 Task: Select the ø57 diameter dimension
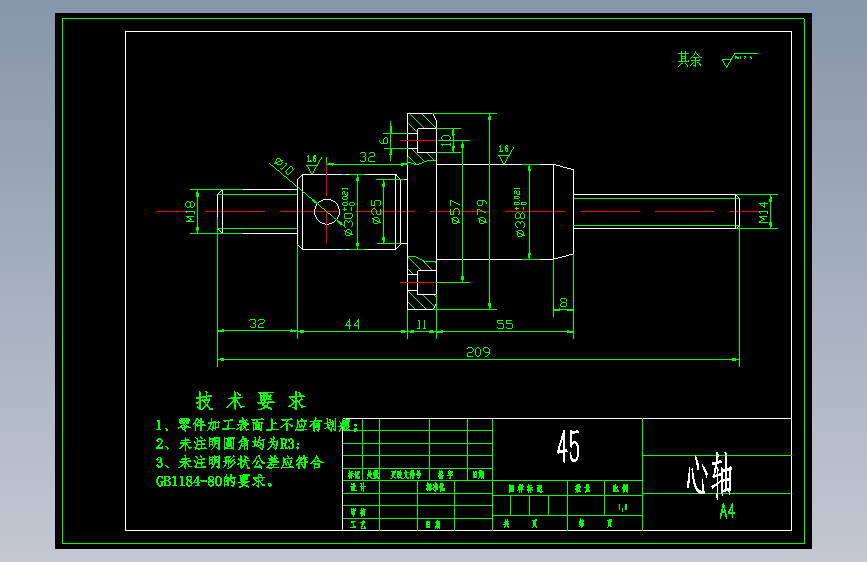point(455,212)
